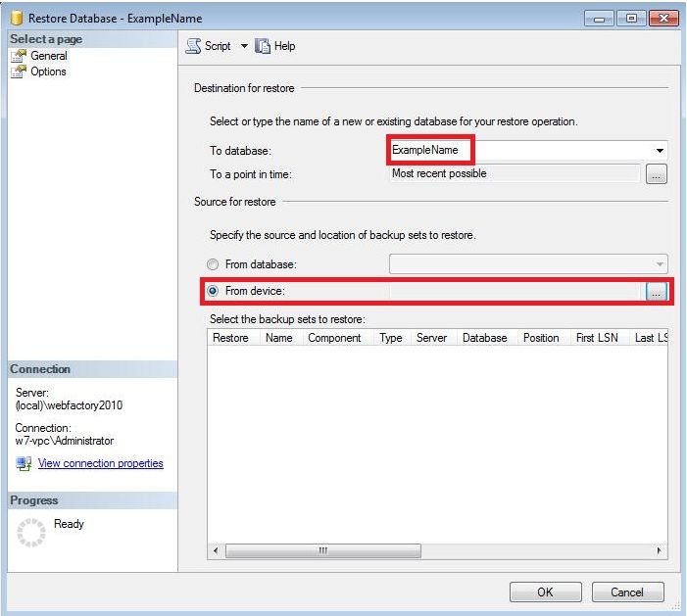Click the Help toolbar icon
The width and height of the screenshot is (687, 616).
click(263, 46)
